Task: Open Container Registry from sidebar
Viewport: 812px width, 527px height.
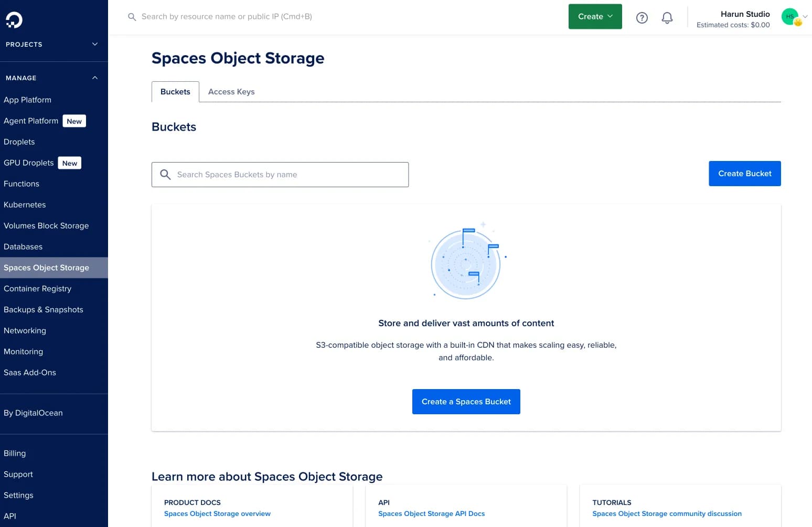Action: (38, 288)
